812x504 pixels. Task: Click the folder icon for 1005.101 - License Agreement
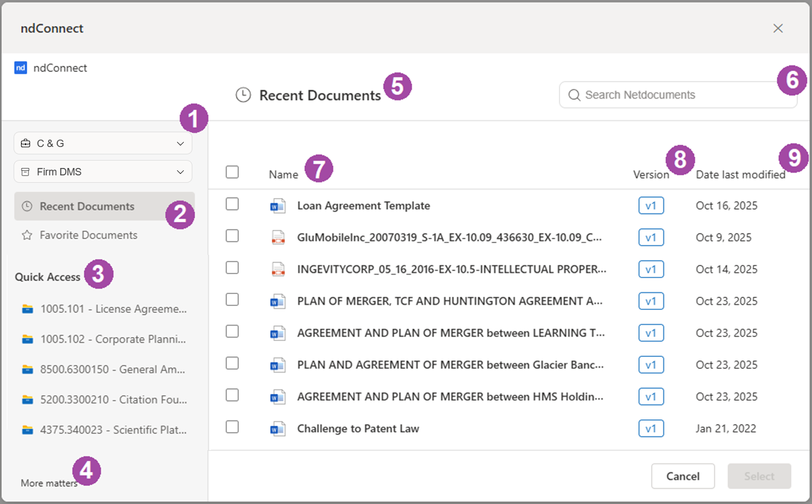[27, 309]
